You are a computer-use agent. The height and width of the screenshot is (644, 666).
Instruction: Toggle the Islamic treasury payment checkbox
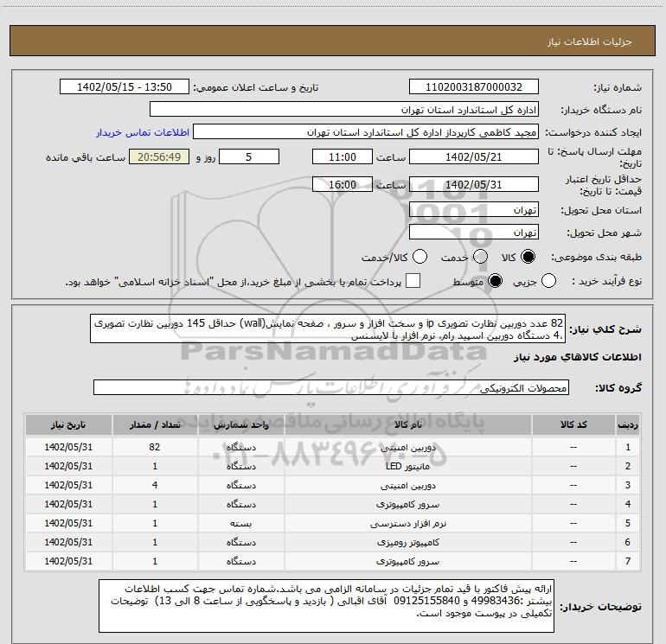point(413,281)
